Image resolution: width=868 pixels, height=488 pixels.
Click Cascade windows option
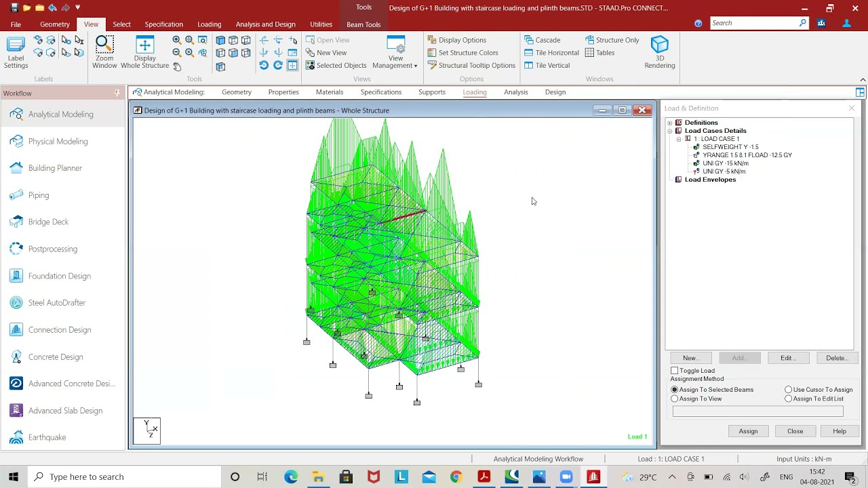[542, 40]
